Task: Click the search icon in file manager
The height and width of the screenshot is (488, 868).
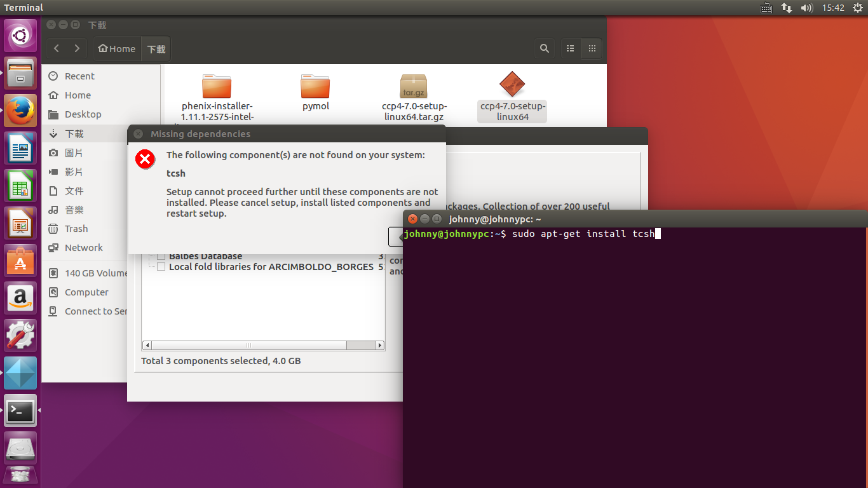Action: tap(545, 48)
